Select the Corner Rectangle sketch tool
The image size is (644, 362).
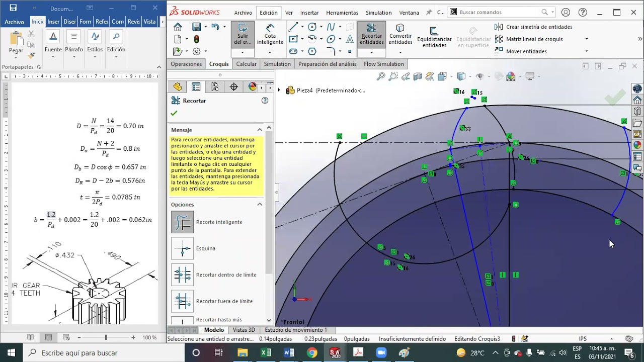(x=293, y=39)
